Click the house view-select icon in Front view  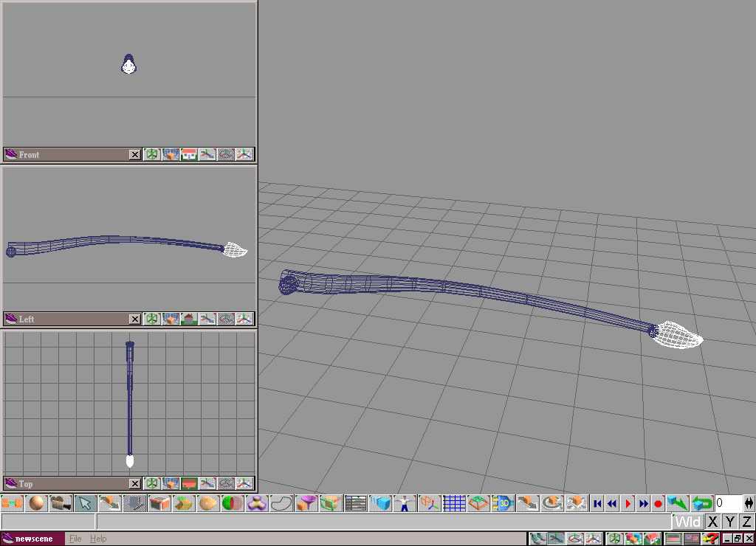(189, 155)
